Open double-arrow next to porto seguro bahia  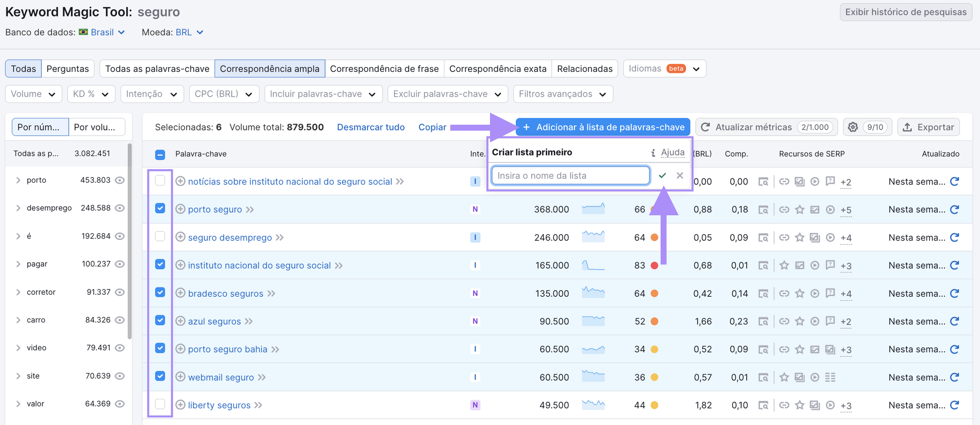[x=276, y=349]
